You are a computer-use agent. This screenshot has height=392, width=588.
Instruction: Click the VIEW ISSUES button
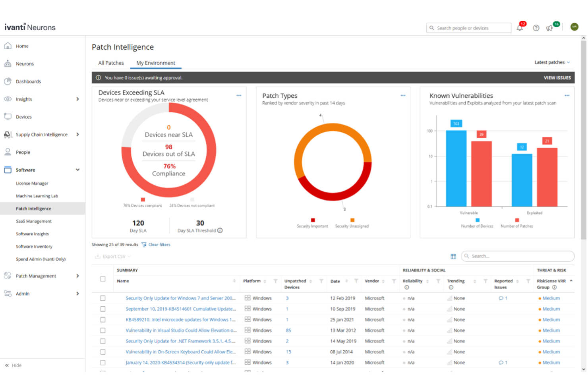coord(557,77)
